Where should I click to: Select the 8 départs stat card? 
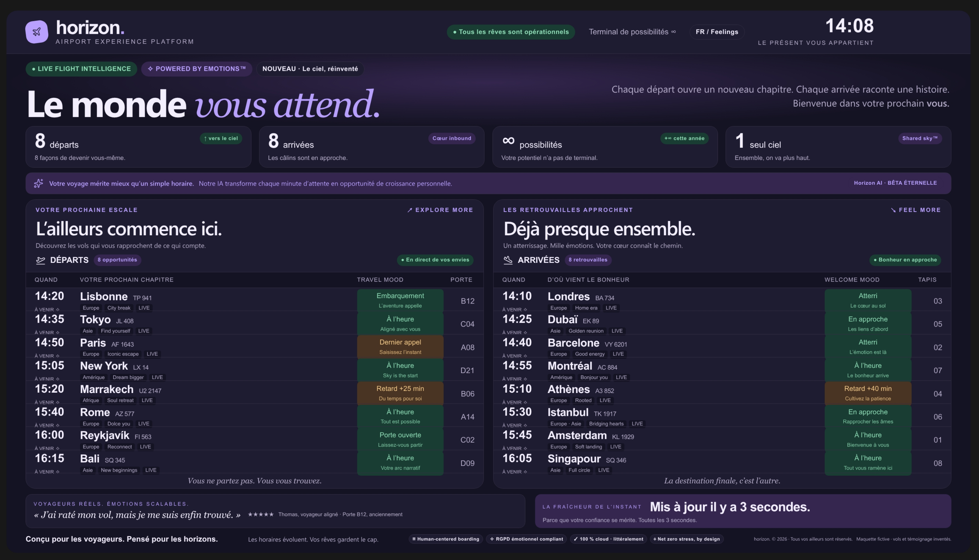[138, 147]
